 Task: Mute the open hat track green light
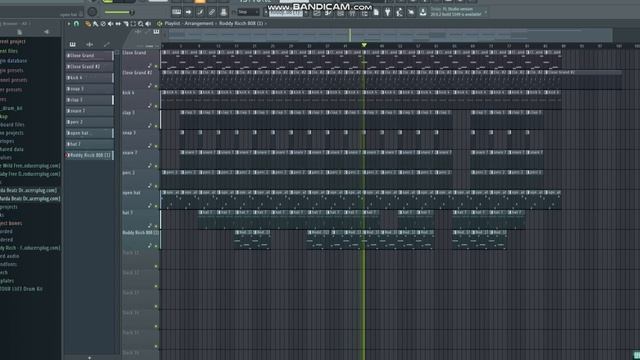[156, 206]
